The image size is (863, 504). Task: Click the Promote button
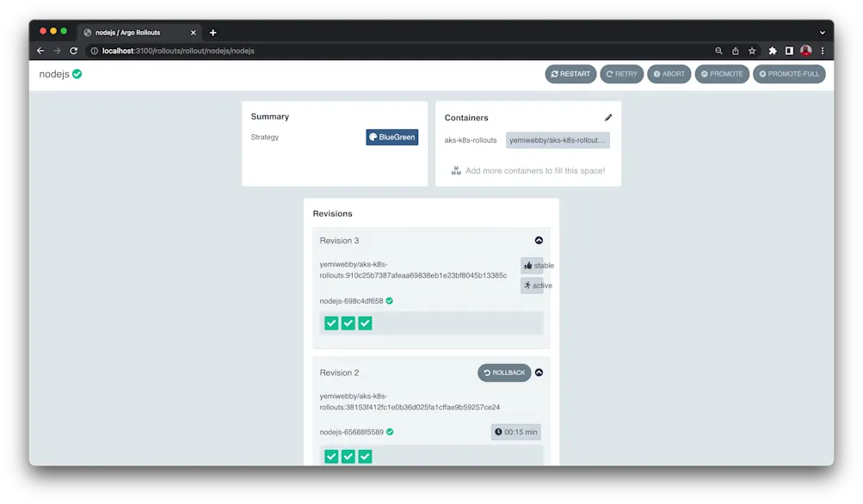722,74
